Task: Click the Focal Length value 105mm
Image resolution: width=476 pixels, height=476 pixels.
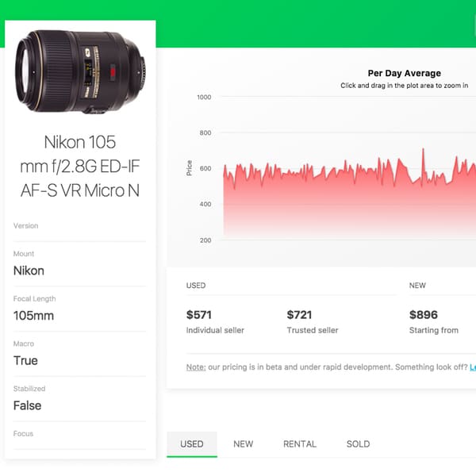Action: 33,316
